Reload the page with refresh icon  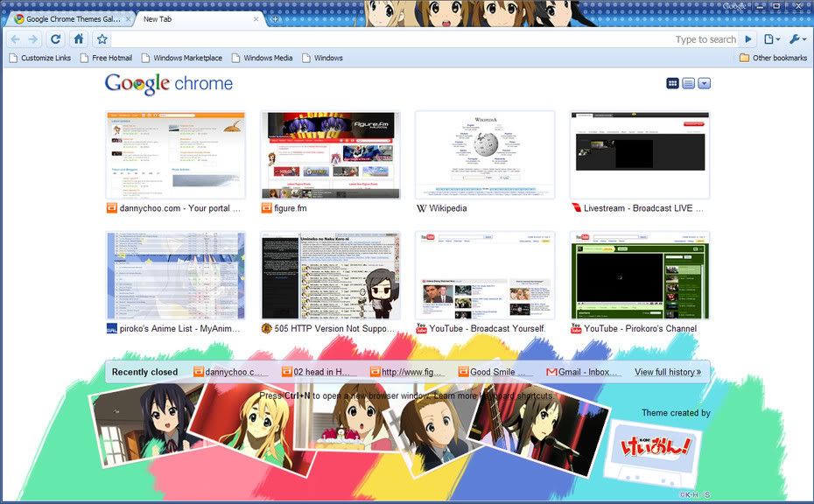coord(55,38)
